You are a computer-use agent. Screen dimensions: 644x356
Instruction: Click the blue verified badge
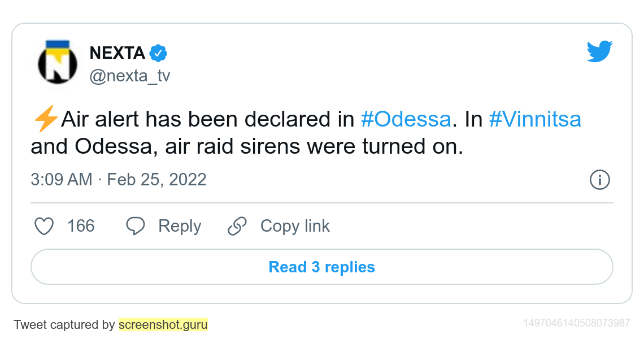point(159,54)
